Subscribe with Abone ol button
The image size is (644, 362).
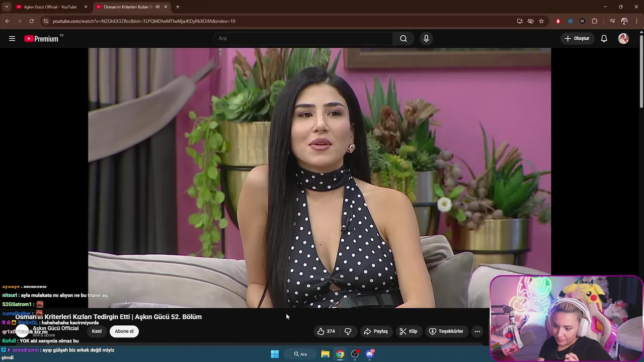point(124,331)
